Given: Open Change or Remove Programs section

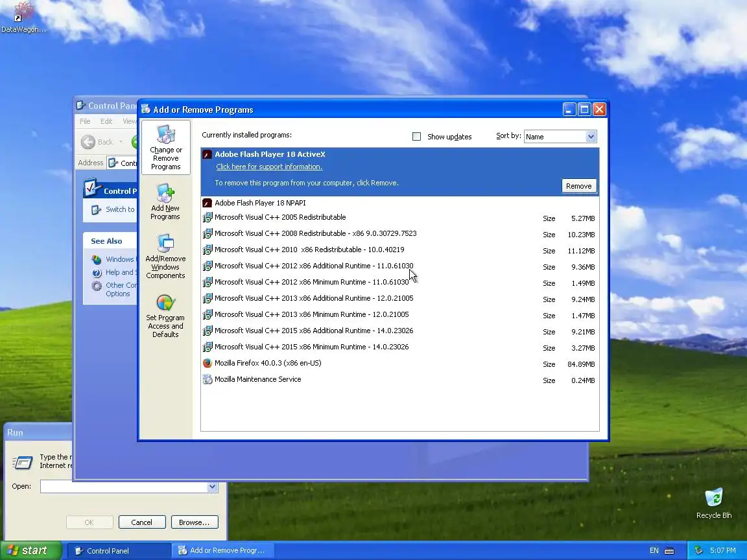Looking at the screenshot, I should [x=166, y=147].
